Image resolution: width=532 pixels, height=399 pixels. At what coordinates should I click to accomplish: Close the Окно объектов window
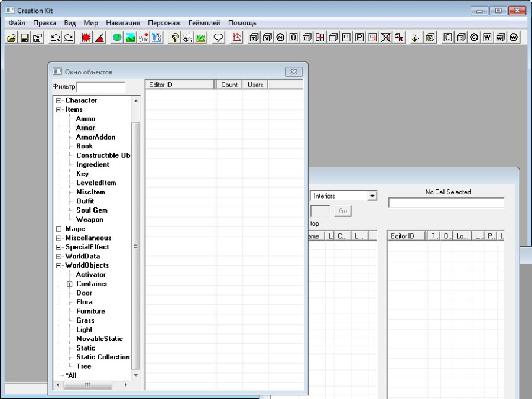(x=294, y=72)
